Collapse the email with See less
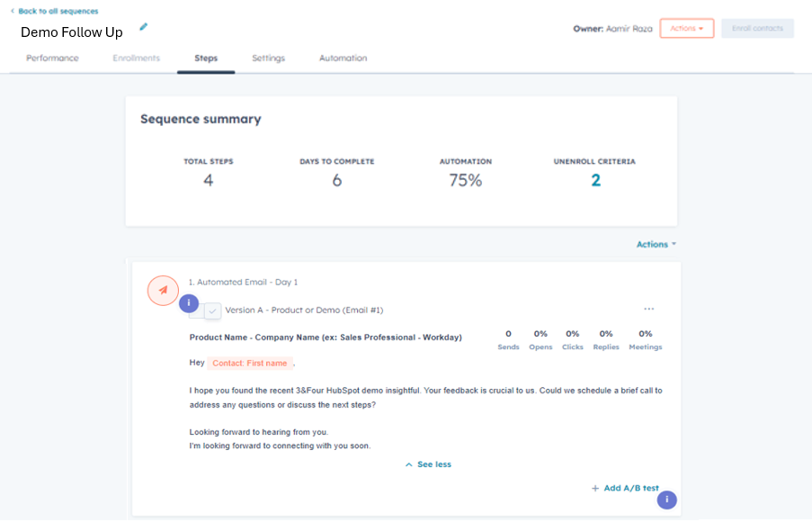Screen dimensions: 812x522 428,464
